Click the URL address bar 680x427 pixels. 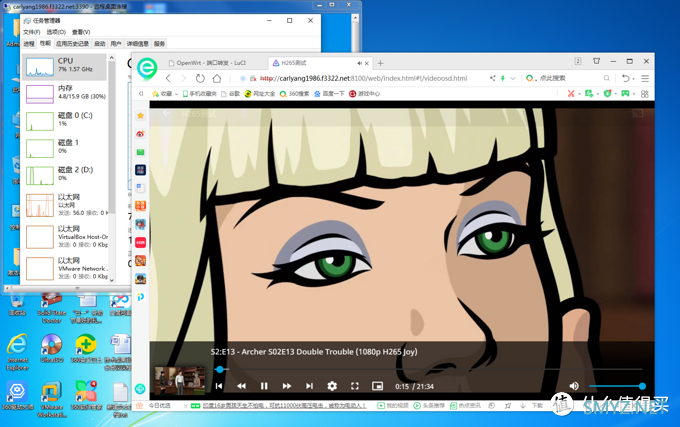point(363,78)
